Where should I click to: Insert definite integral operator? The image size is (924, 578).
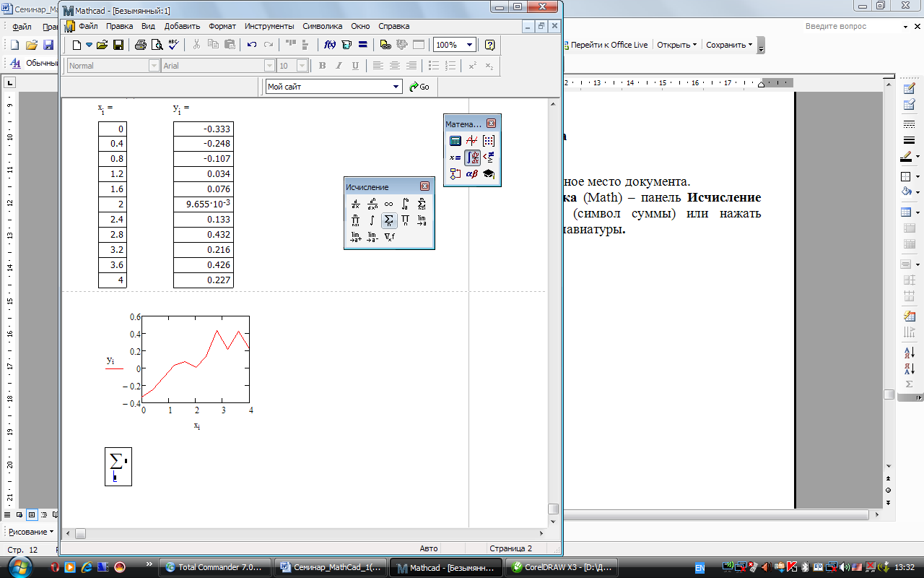[x=406, y=204]
